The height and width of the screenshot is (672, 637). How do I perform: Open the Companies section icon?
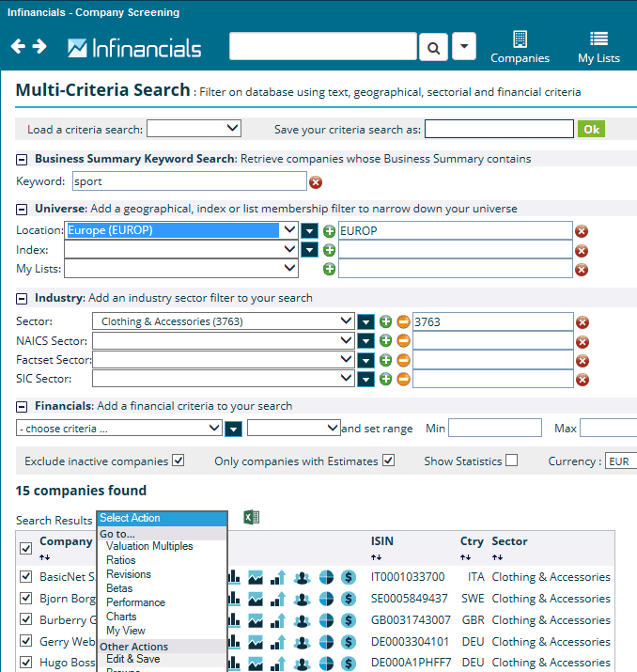(x=520, y=48)
